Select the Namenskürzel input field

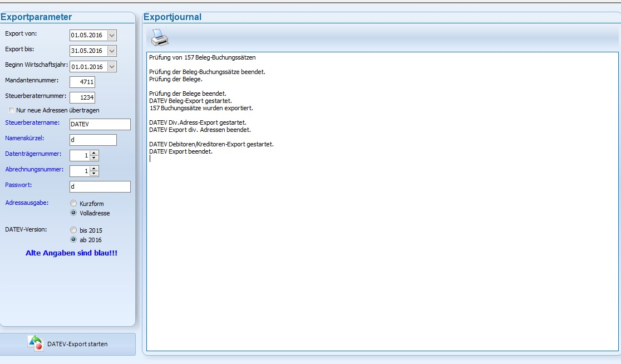(x=93, y=140)
